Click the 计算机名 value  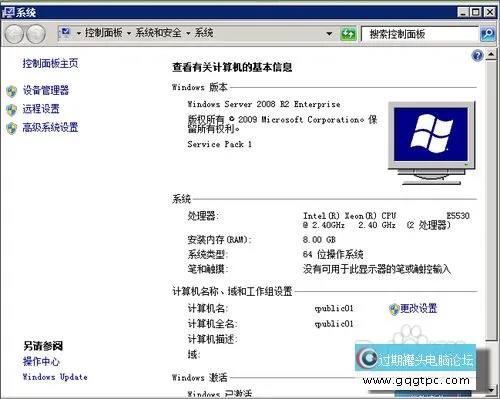click(x=334, y=309)
